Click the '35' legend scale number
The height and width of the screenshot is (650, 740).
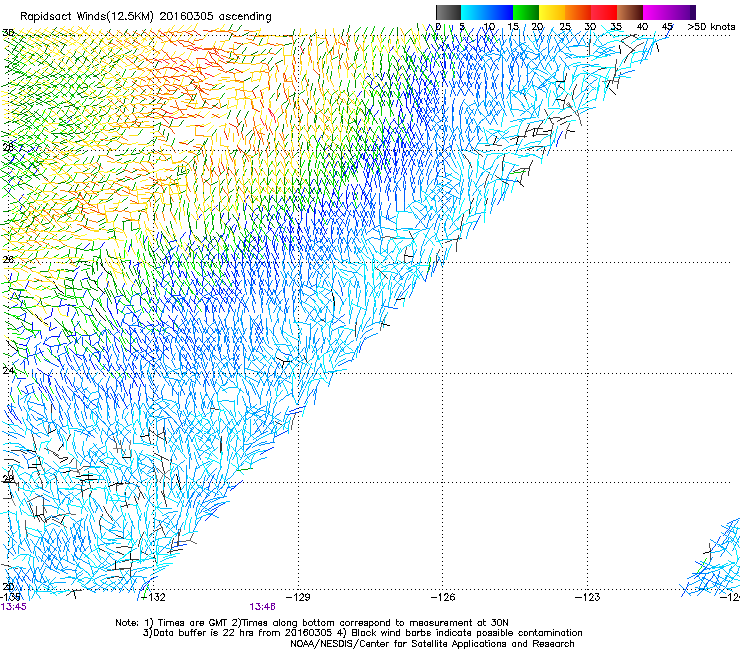point(616,26)
